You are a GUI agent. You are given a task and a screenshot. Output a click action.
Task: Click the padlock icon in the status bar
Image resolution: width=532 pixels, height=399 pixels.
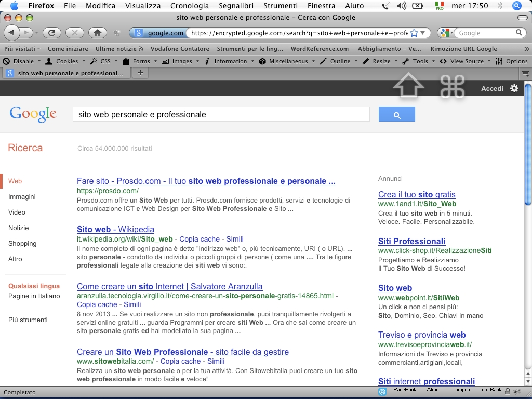[x=508, y=392]
